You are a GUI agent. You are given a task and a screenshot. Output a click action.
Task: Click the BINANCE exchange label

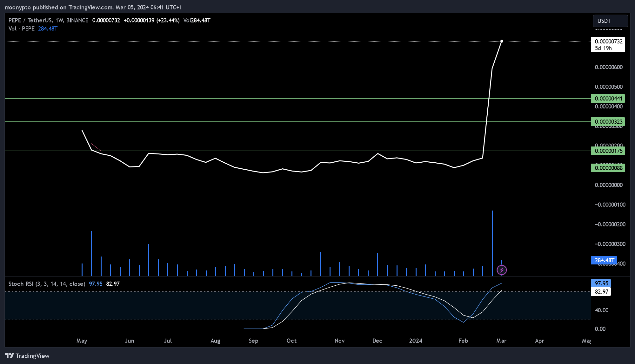click(x=77, y=20)
